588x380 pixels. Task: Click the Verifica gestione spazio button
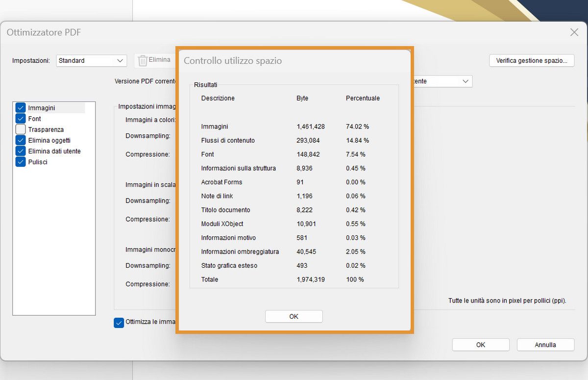point(532,60)
